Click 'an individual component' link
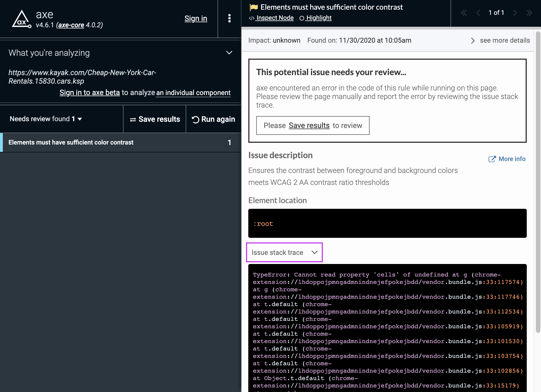 (x=193, y=93)
